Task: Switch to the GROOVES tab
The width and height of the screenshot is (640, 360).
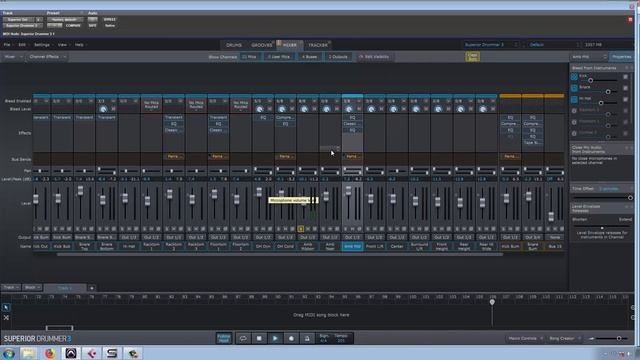Action: coord(262,45)
